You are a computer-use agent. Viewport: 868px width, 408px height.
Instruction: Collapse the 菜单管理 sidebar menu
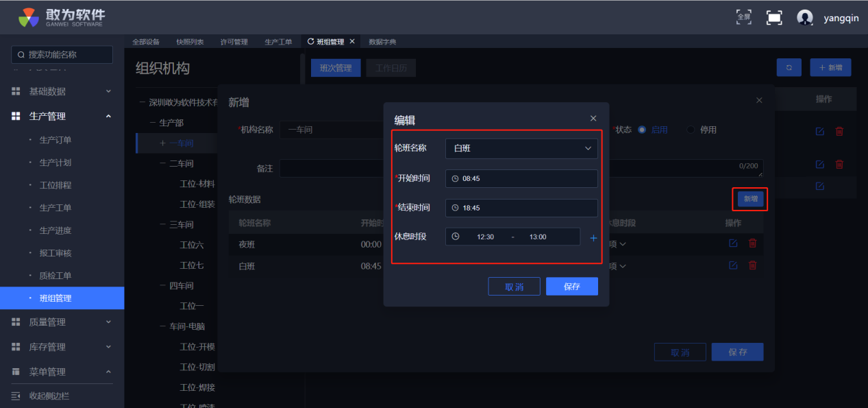[x=108, y=372]
